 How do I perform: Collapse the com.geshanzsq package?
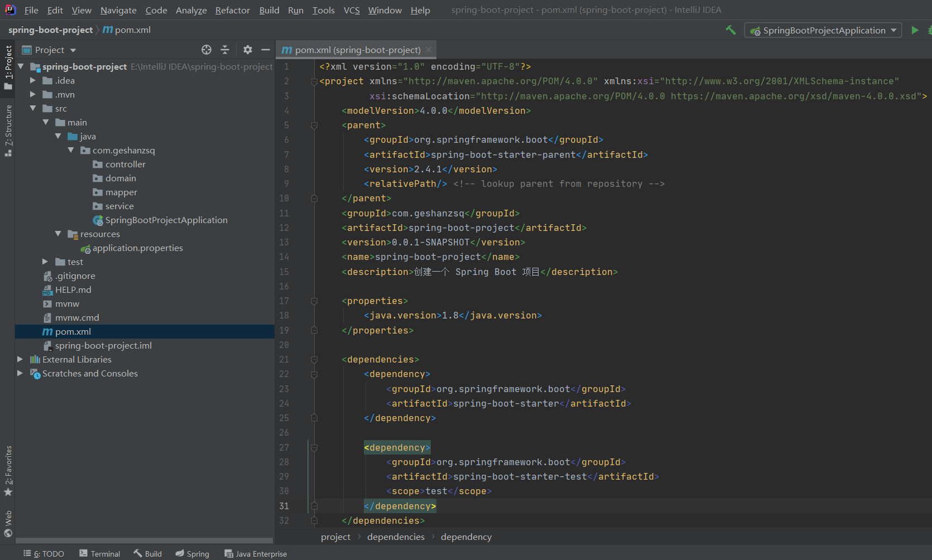coord(71,150)
